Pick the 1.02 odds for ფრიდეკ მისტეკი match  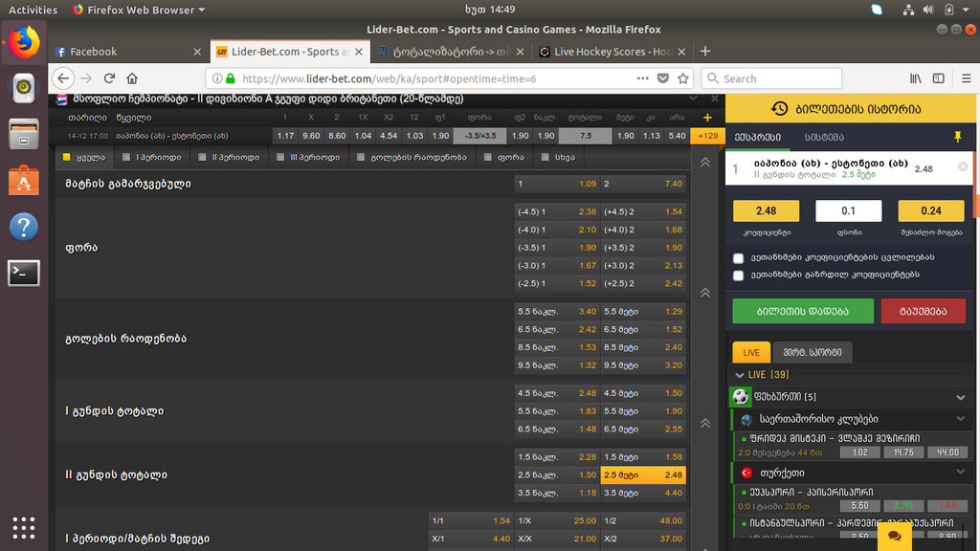pos(859,452)
